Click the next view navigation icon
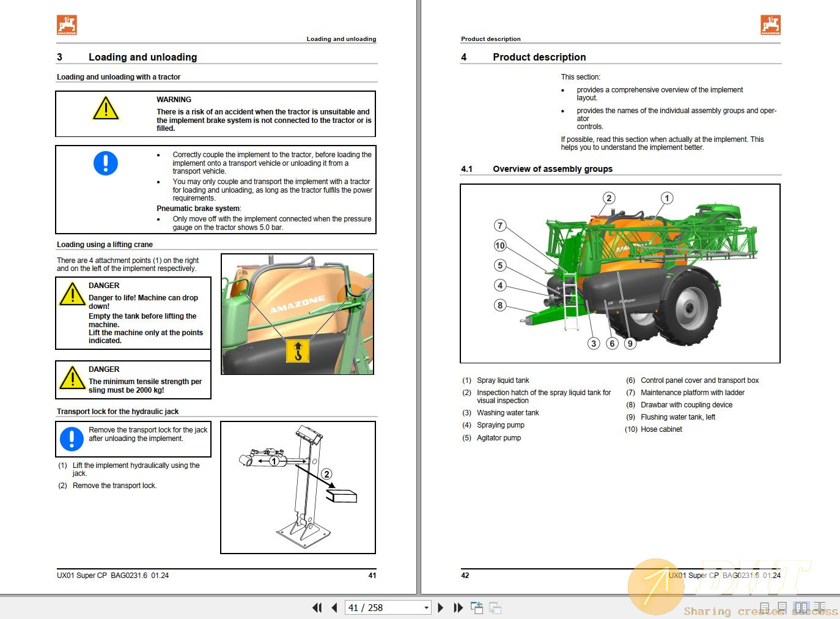Viewport: 840px width, 619px height. coord(495,608)
